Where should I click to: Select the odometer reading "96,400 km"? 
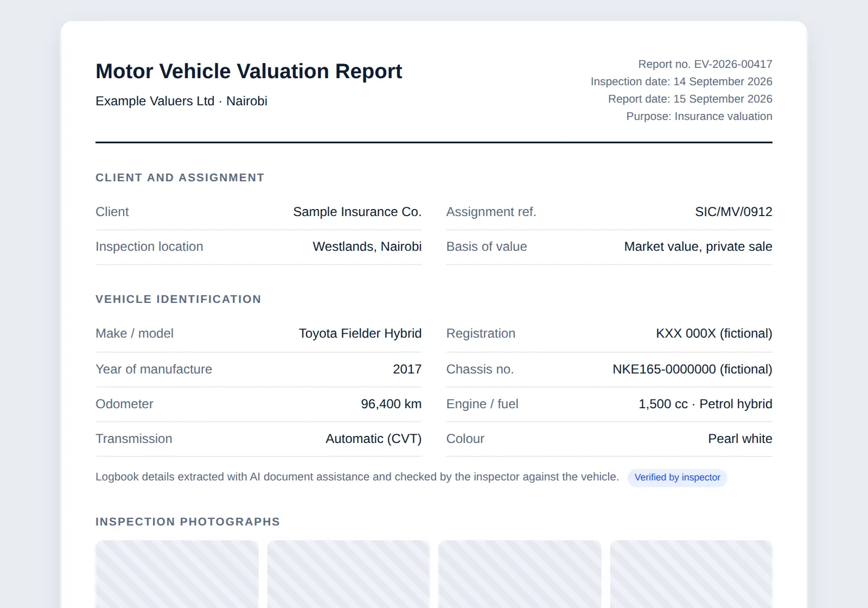(x=391, y=404)
